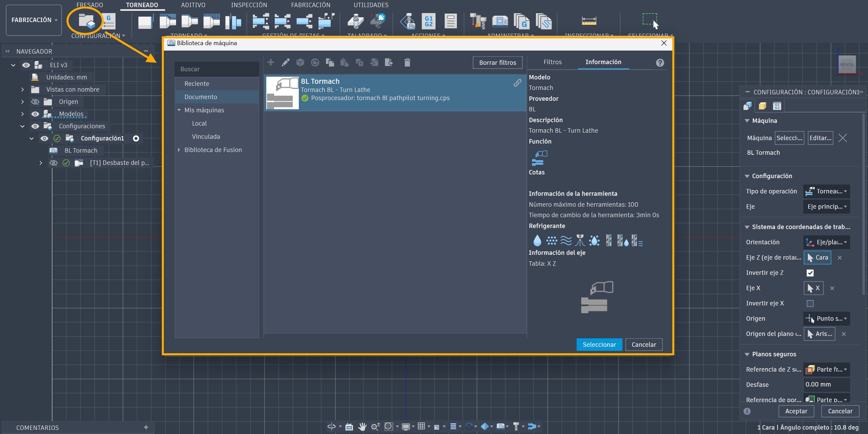Image resolution: width=868 pixels, height=434 pixels.
Task: Activate the selection tool icon
Action: pyautogui.click(x=650, y=21)
